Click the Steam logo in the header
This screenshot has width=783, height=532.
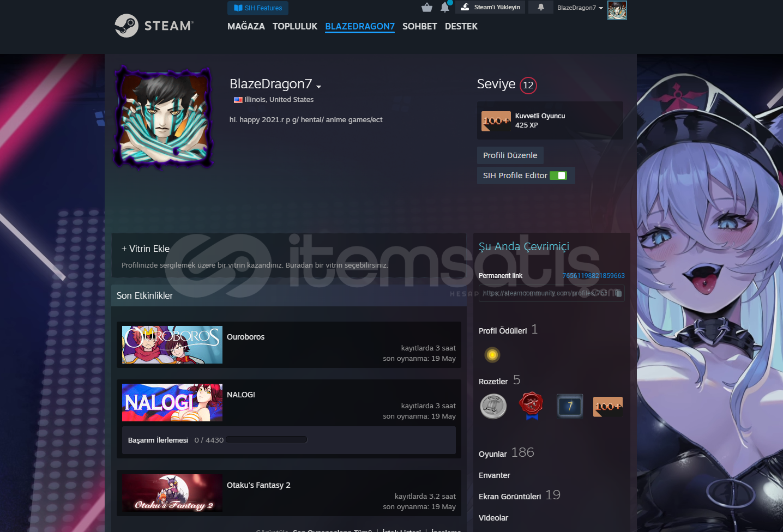154,26
